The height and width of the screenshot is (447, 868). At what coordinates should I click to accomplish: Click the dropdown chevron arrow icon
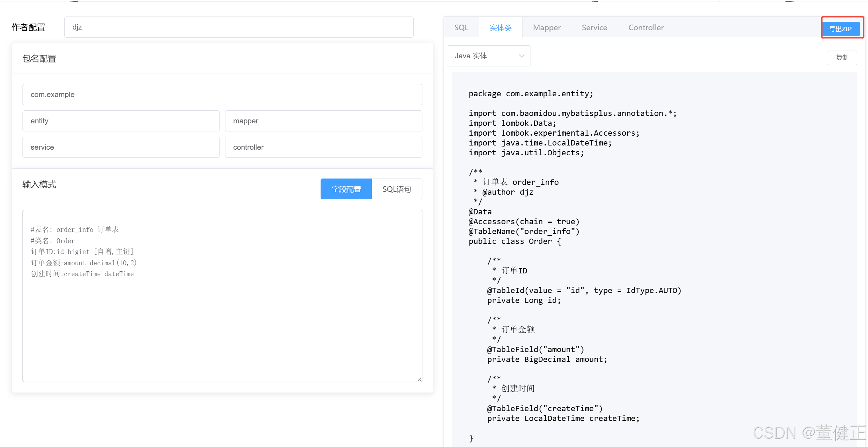(521, 56)
